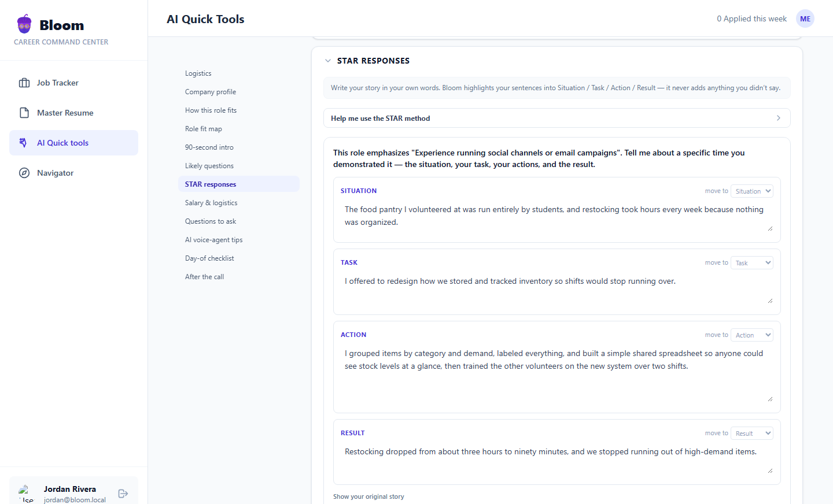
Task: Jump to the 90-second intro section
Action: (x=239, y=147)
